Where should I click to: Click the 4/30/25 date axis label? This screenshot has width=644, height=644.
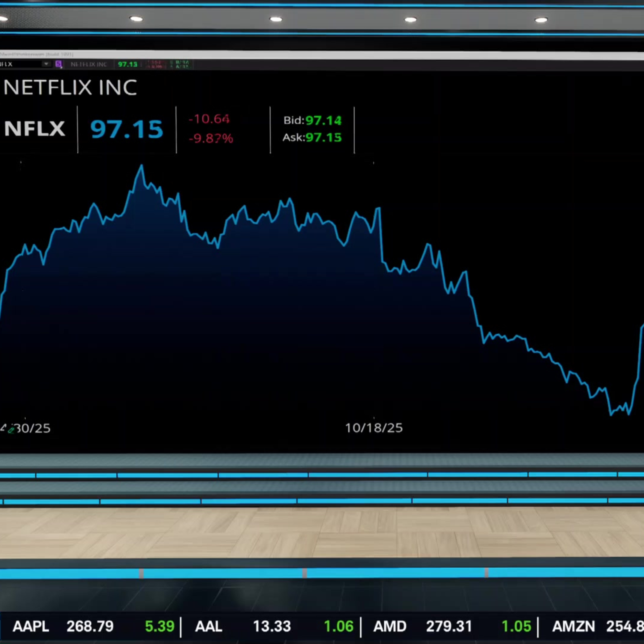(25, 428)
